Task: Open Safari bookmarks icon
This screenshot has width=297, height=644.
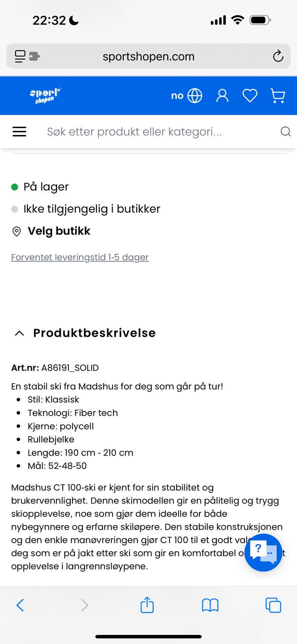Action: point(210,605)
